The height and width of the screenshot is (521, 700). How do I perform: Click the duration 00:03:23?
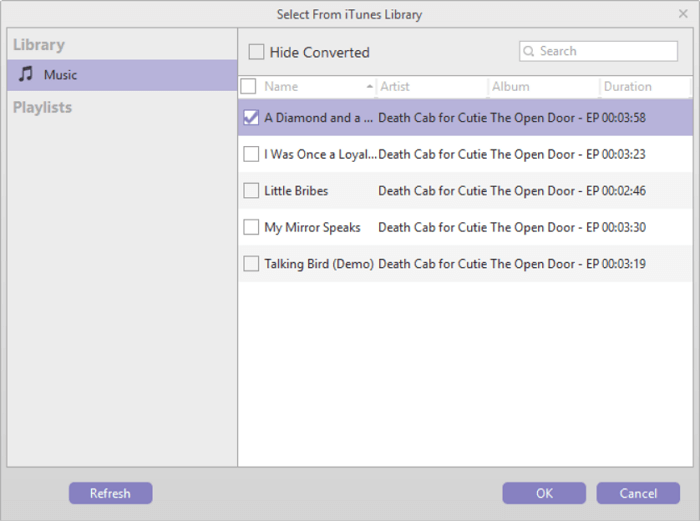(624, 154)
